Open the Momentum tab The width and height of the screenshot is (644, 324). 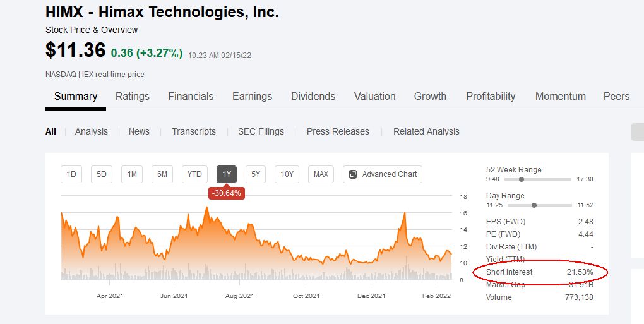tap(561, 97)
